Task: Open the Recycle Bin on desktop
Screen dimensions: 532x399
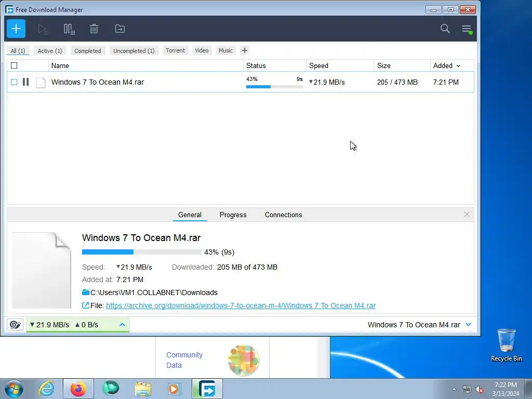Action: pyautogui.click(x=506, y=345)
